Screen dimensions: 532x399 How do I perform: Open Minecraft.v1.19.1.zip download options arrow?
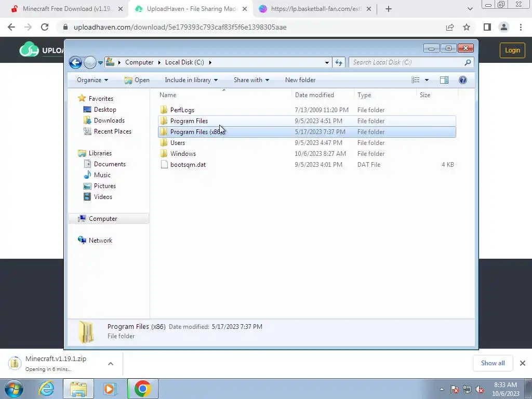[x=111, y=364]
